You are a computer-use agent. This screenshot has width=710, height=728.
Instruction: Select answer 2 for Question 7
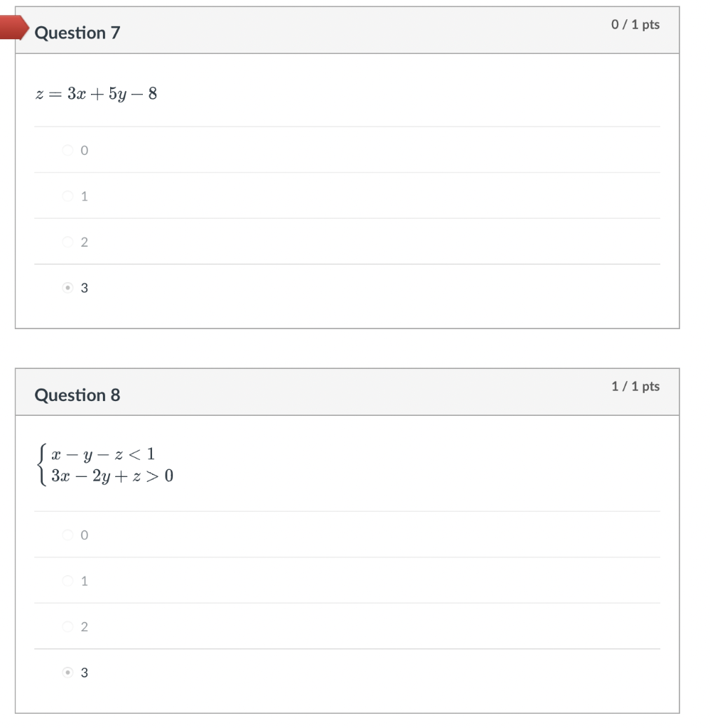coord(68,242)
